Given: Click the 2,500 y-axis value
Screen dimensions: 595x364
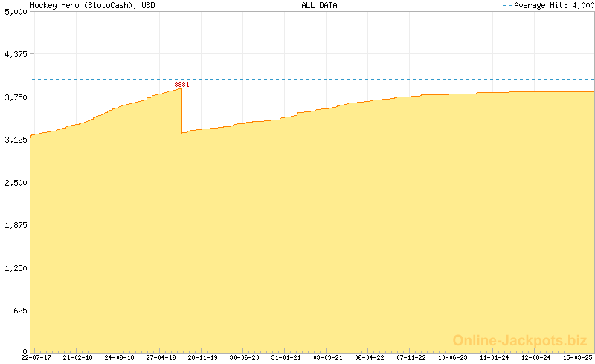Looking at the screenshot, I should tap(16, 183).
